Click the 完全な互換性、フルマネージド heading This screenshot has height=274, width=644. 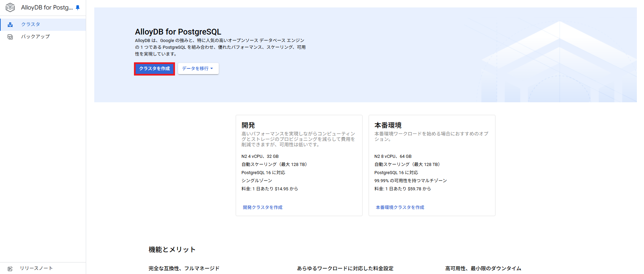pos(184,269)
